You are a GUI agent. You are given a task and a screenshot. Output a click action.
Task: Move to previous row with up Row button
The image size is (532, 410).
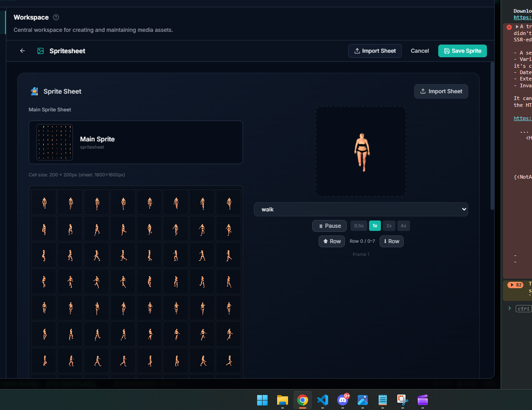[332, 241]
